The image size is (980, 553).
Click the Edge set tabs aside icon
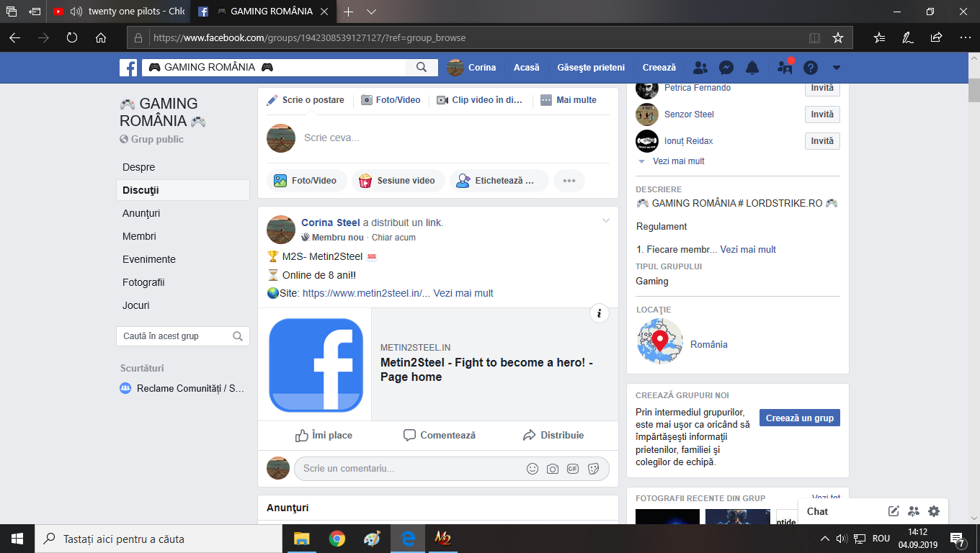(35, 12)
